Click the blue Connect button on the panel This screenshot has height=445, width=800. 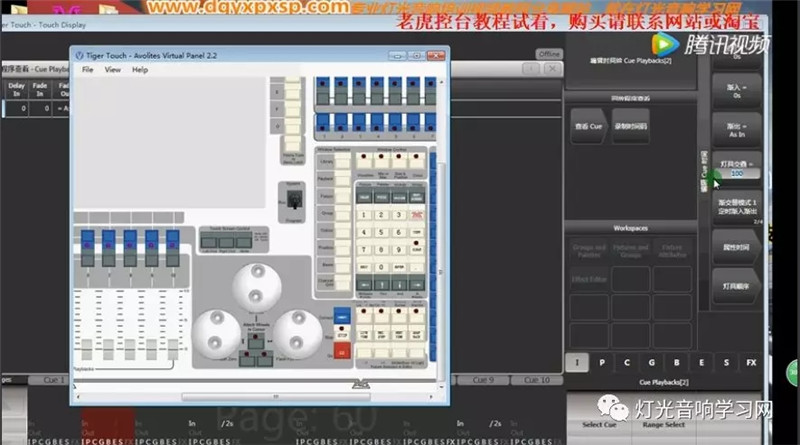(x=342, y=316)
